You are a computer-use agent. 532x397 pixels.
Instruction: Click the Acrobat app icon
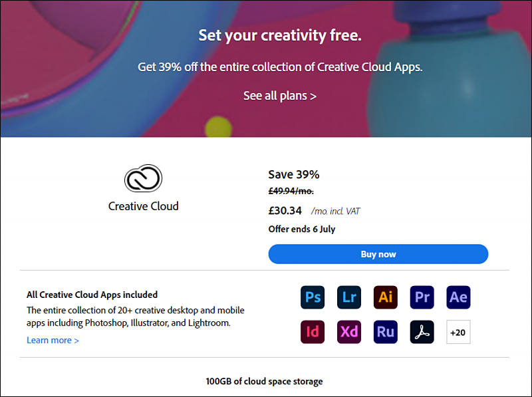point(422,332)
